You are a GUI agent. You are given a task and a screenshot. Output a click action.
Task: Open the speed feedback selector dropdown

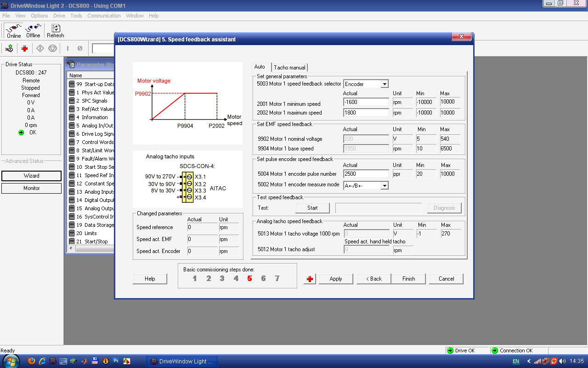point(384,84)
